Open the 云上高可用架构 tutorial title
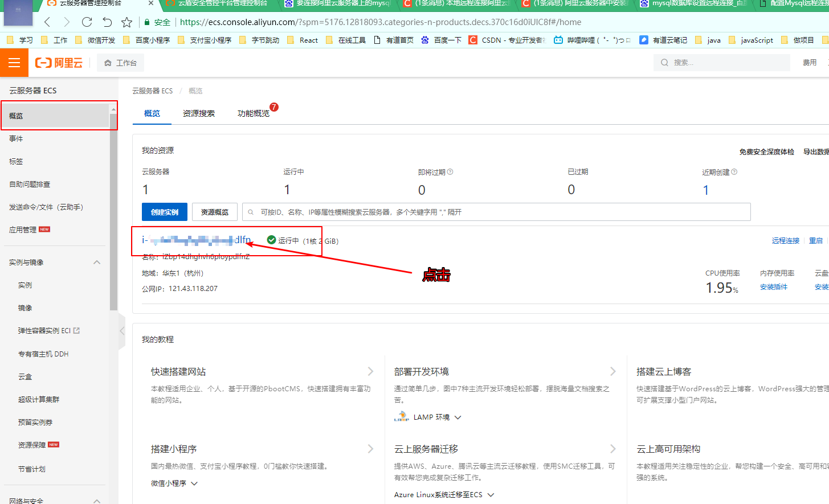The height and width of the screenshot is (504, 829). [668, 449]
